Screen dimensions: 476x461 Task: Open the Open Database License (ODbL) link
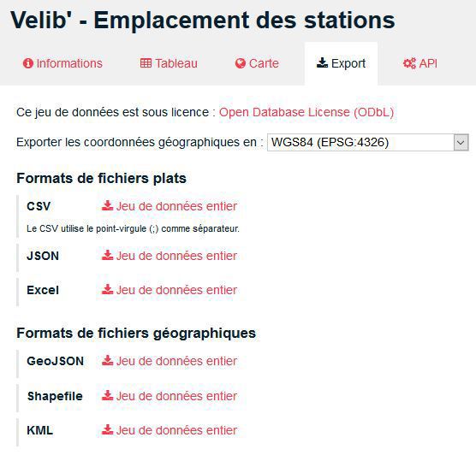[306, 112]
